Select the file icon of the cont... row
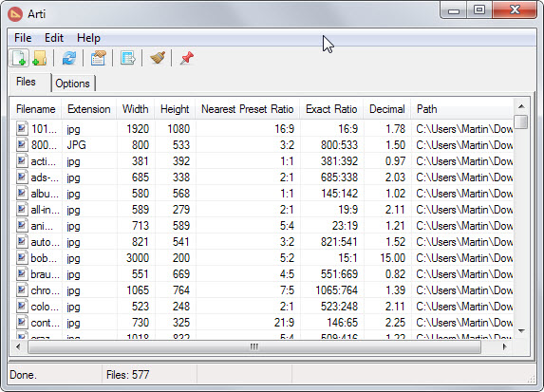 coord(22,323)
